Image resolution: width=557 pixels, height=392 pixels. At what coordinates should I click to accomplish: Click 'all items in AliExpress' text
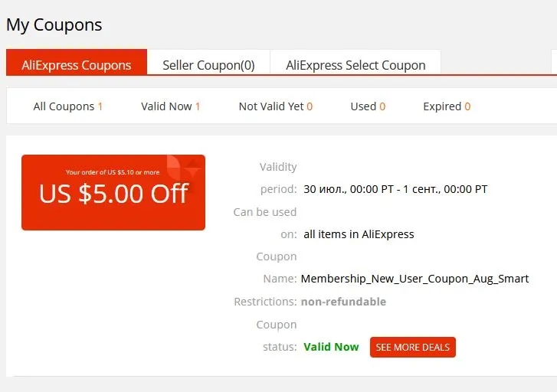click(359, 234)
